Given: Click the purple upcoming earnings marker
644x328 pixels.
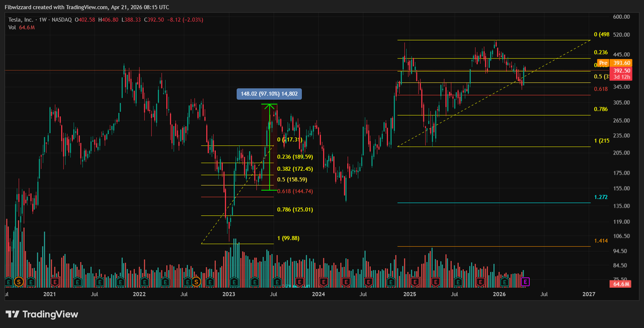Looking at the screenshot, I should (526, 281).
